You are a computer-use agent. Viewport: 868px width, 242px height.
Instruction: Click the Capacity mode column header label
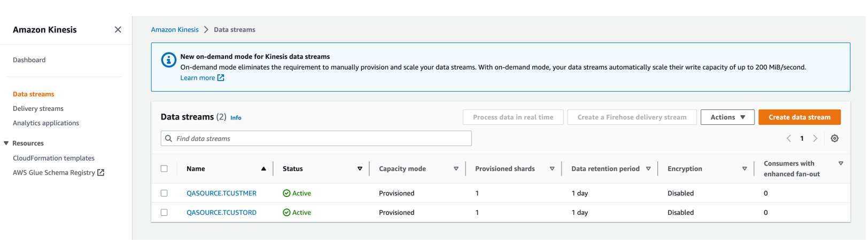pos(403,169)
